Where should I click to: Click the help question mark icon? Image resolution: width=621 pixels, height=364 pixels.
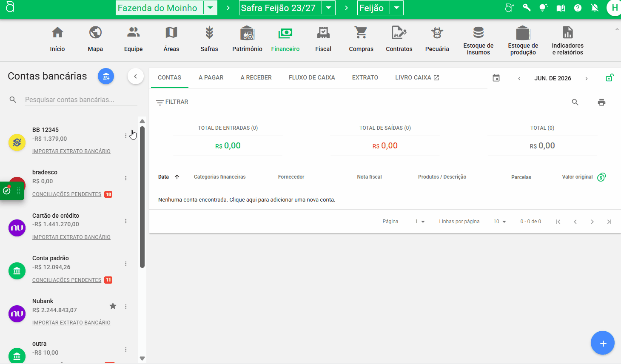[x=578, y=8]
